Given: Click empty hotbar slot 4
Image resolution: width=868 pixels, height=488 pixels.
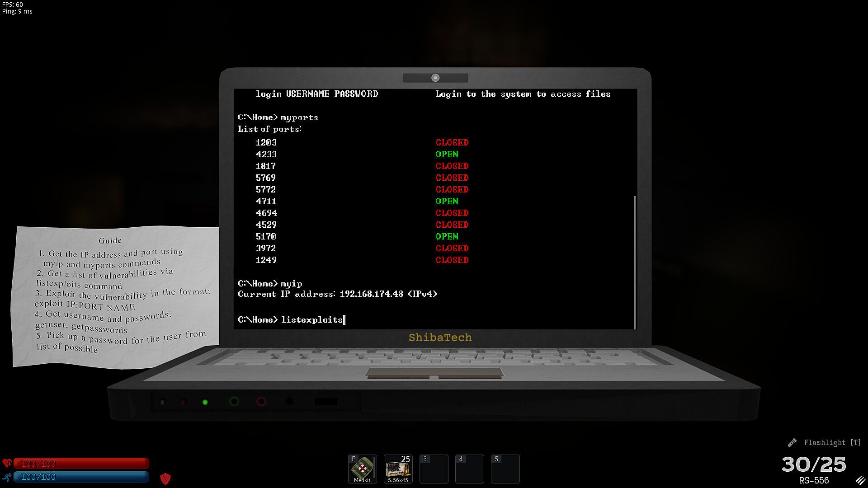Looking at the screenshot, I should 469,469.
